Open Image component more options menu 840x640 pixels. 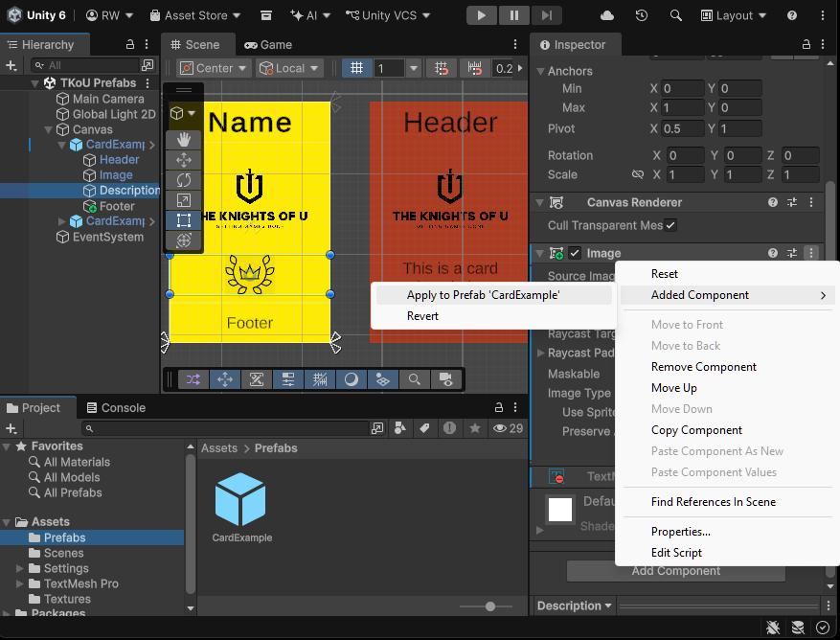point(811,253)
